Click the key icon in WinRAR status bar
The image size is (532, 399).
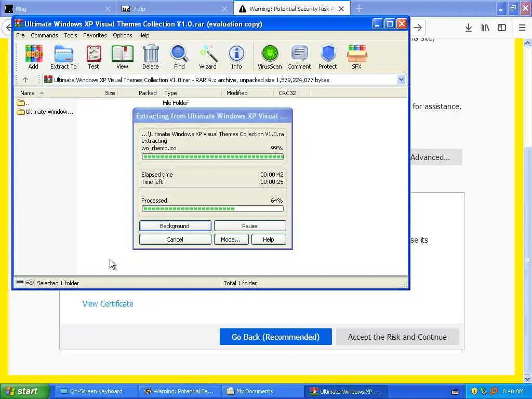(30, 282)
